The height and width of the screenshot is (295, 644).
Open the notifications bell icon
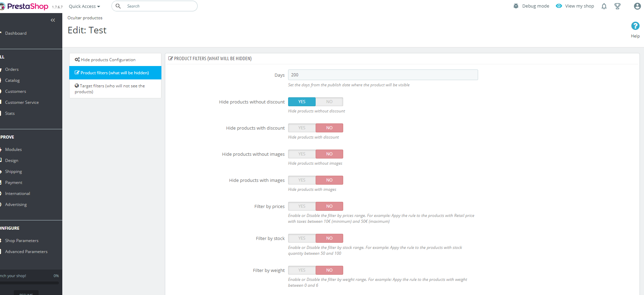[604, 6]
